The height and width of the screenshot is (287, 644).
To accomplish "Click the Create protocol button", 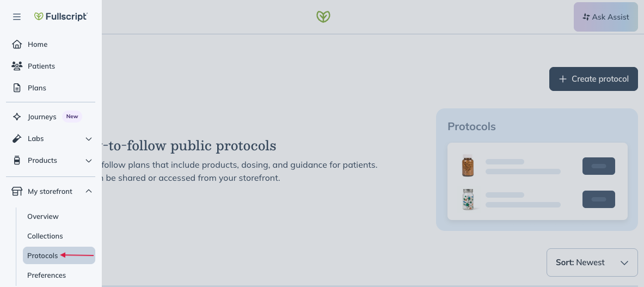I will (x=593, y=79).
